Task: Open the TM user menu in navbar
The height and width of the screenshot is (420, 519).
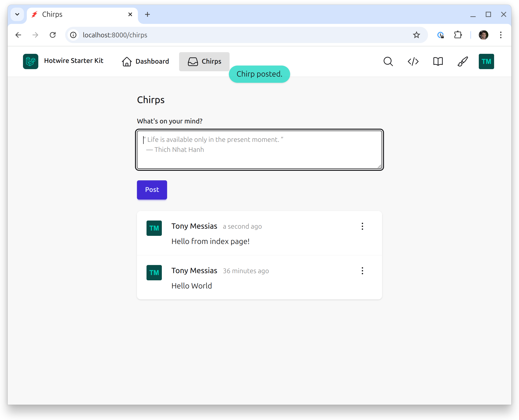Action: tap(486, 61)
